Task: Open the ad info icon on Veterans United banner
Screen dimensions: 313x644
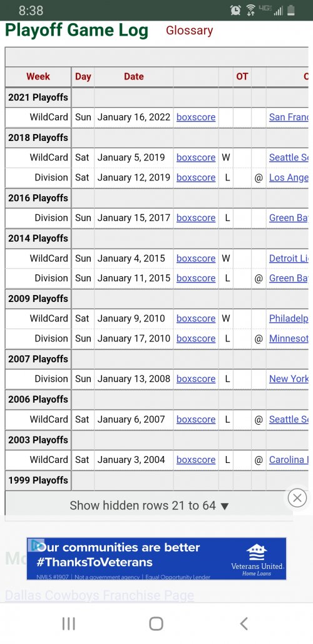Action: pos(36,545)
